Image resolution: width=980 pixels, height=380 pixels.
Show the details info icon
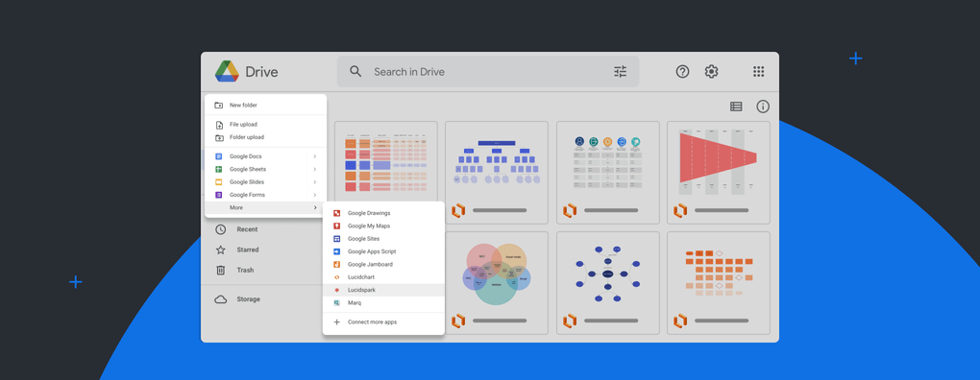(x=763, y=107)
